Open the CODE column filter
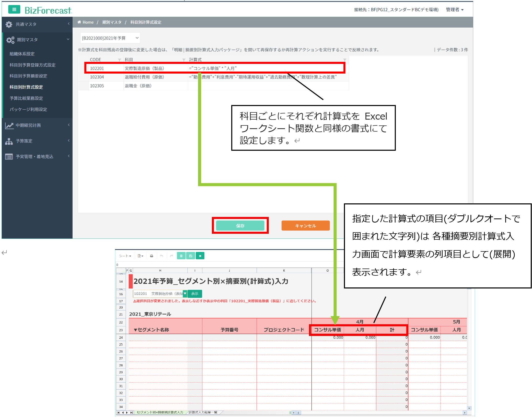 [x=119, y=60]
